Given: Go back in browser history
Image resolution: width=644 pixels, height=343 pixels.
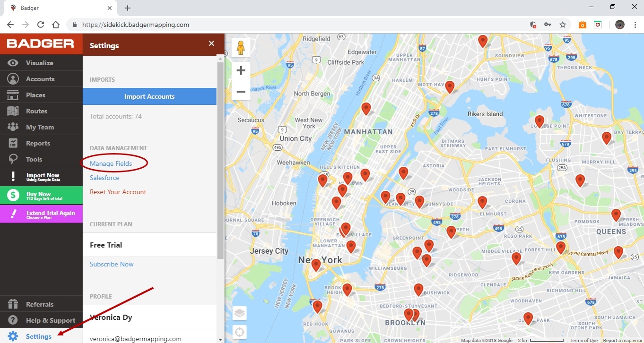Looking at the screenshot, I should (x=10, y=25).
